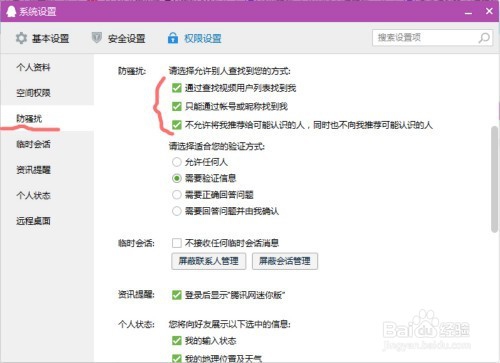
Task: Click the 屏蔽会话管理 button
Action: [285, 261]
